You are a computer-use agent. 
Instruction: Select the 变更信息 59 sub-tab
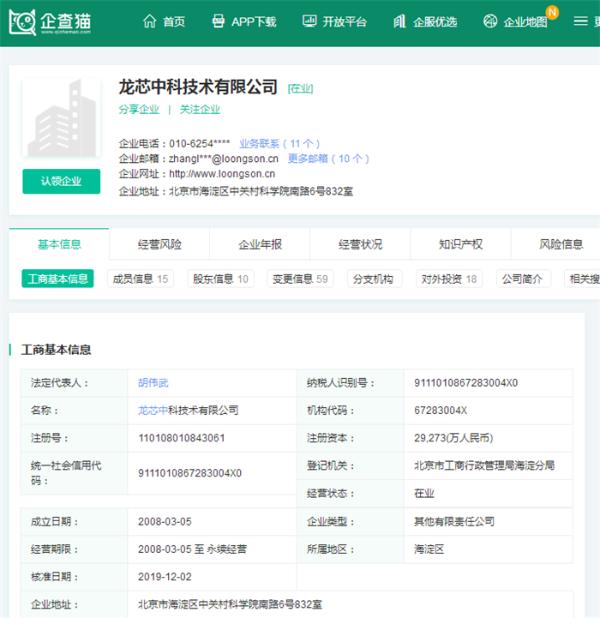300,279
